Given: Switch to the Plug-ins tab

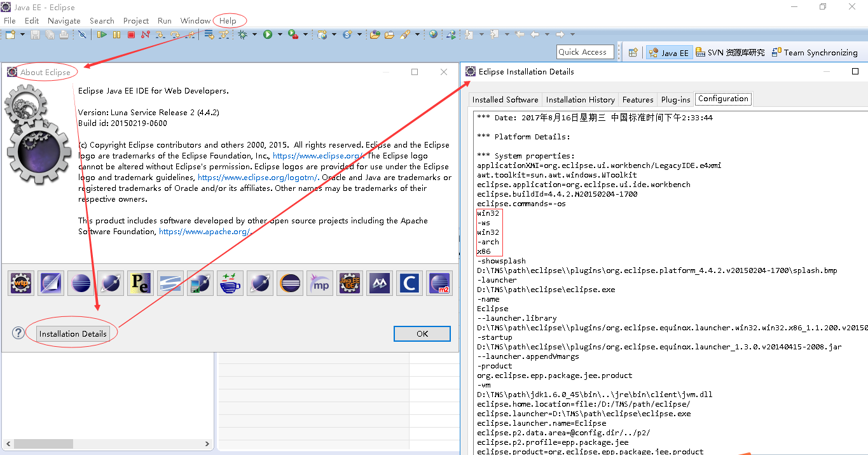Looking at the screenshot, I should click(x=676, y=99).
